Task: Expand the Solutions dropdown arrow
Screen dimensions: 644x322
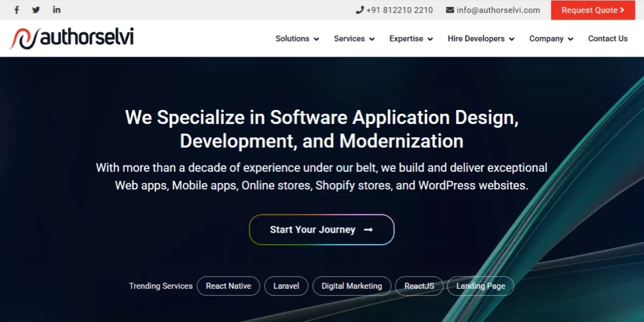Action: click(316, 39)
